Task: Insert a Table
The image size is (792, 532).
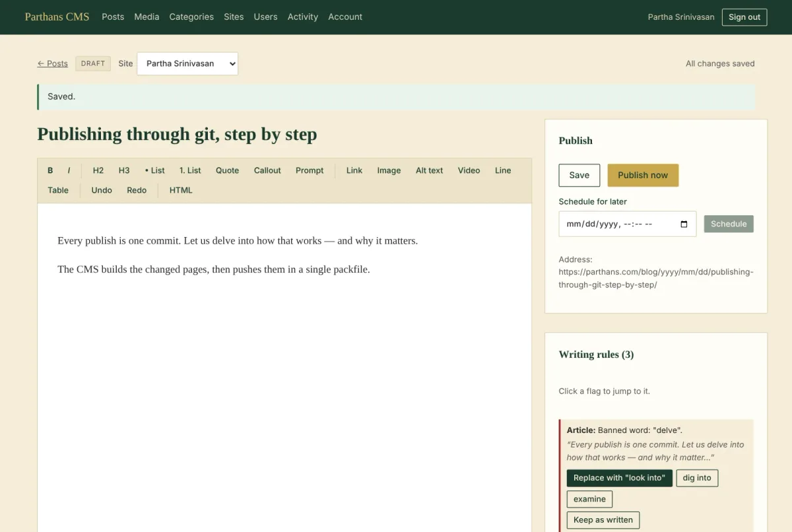Action: click(x=58, y=190)
